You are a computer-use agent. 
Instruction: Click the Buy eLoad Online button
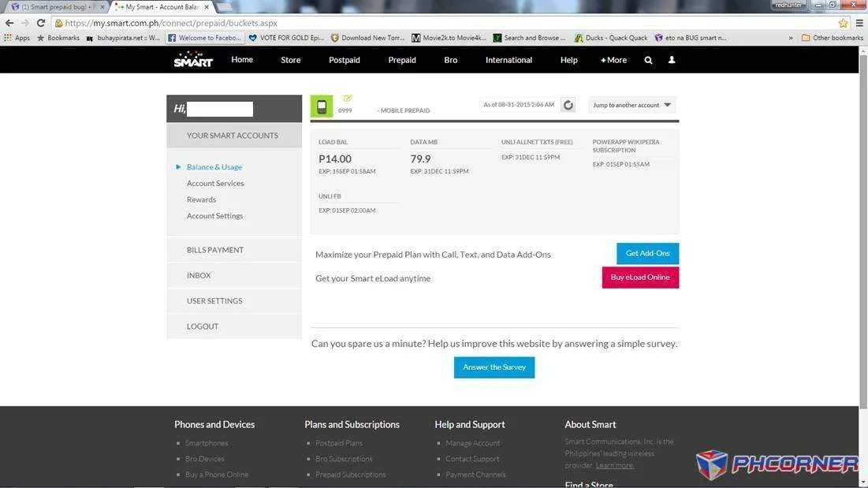click(640, 278)
